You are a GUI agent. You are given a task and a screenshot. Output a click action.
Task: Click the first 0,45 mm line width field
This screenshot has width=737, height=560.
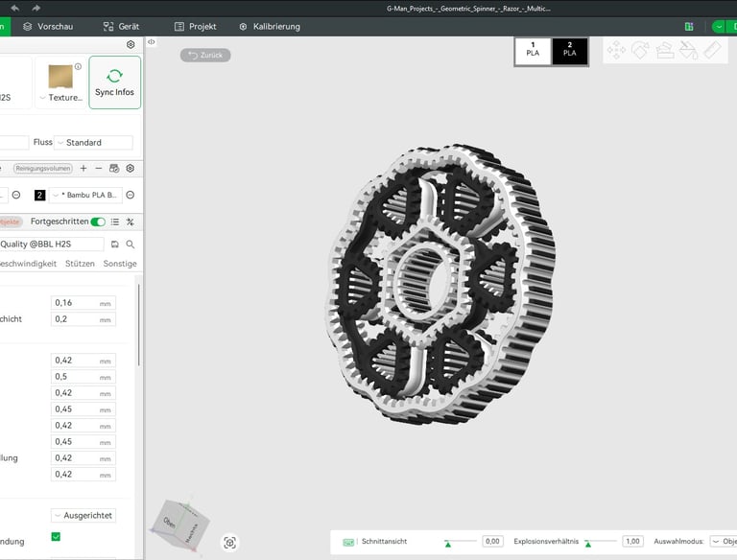83,409
